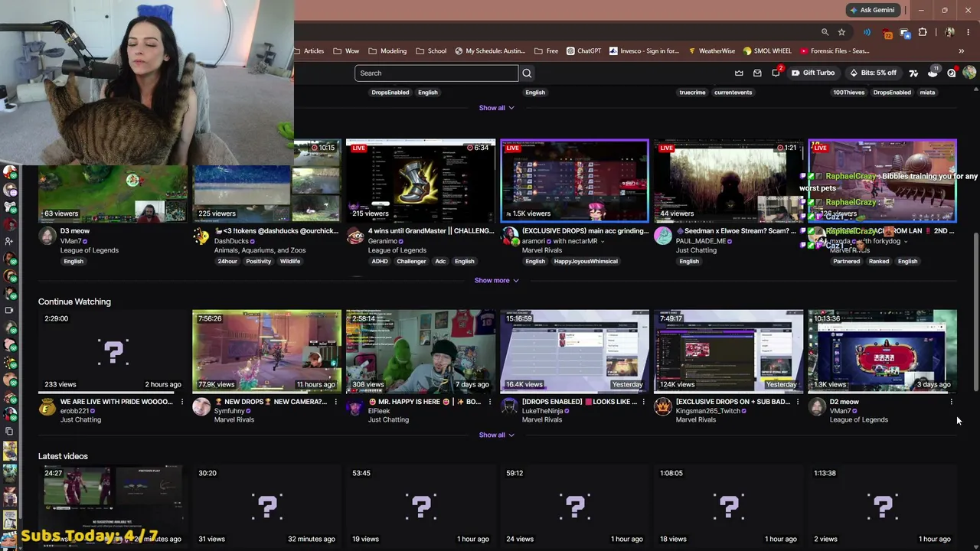Open aramori's Marvel Rivals stream thumbnail
The width and height of the screenshot is (980, 551).
[x=574, y=181]
